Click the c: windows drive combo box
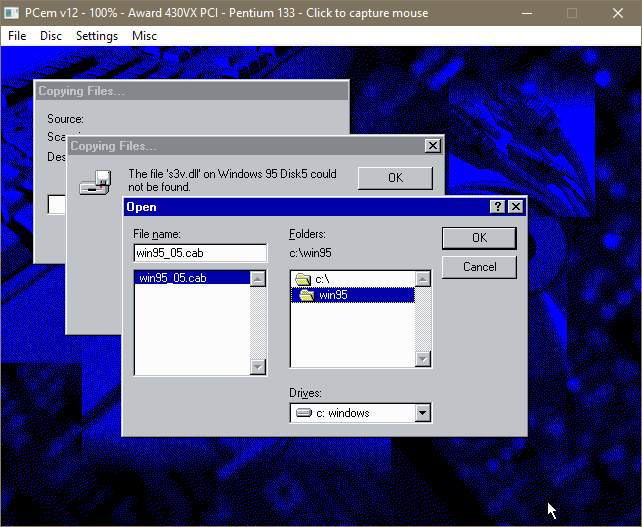The image size is (642, 527). pos(360,413)
